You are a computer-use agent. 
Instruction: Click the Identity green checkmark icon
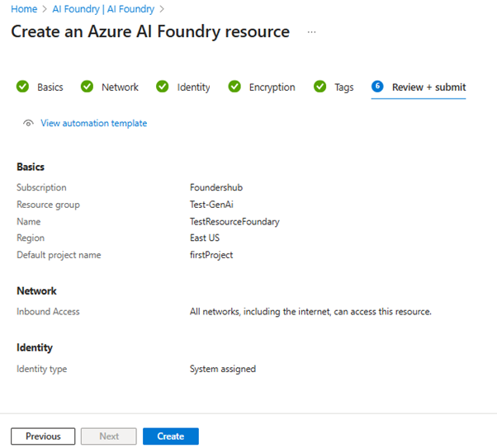(x=163, y=87)
